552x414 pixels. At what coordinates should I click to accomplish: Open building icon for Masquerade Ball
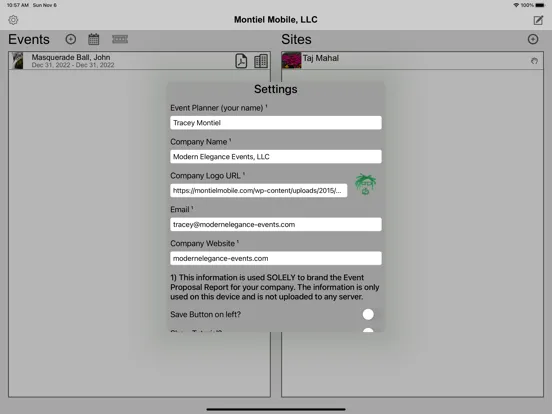(x=261, y=61)
